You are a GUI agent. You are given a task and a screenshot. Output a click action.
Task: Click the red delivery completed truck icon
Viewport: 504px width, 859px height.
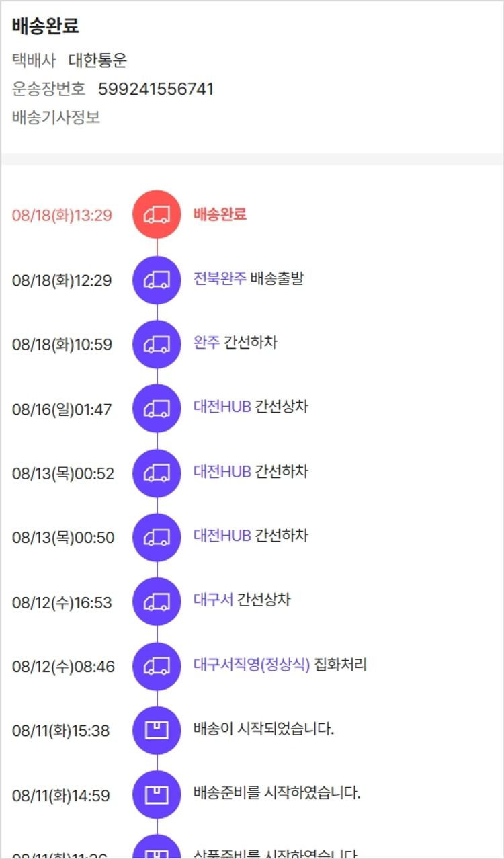(157, 214)
